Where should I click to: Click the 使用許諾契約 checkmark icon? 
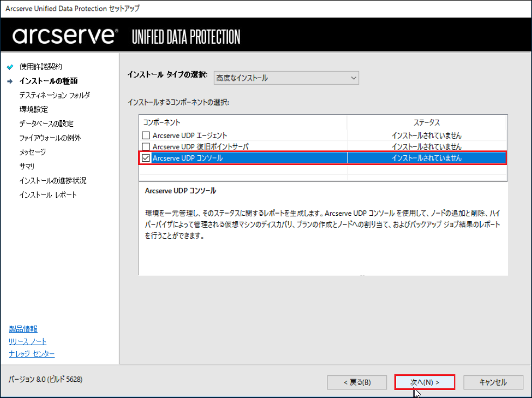[10, 67]
